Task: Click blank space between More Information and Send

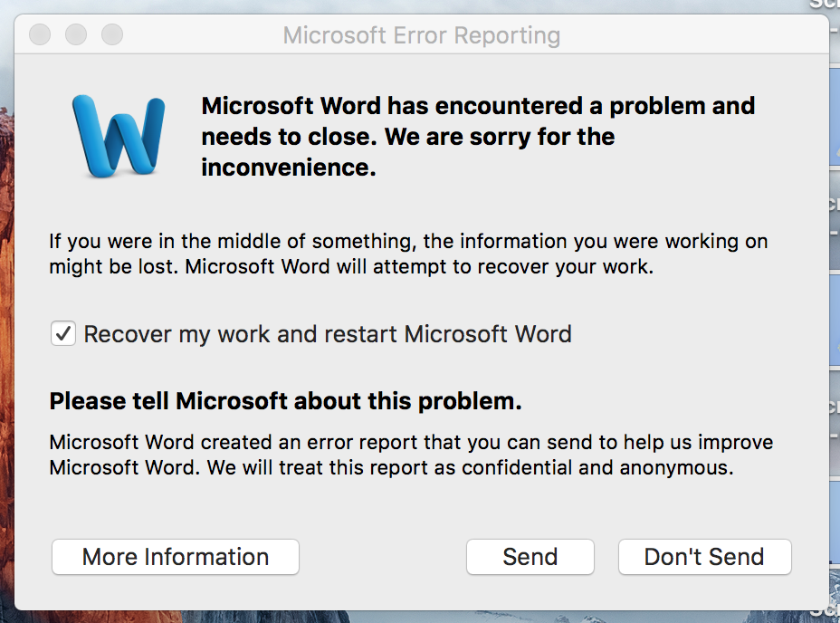Action: 382,557
